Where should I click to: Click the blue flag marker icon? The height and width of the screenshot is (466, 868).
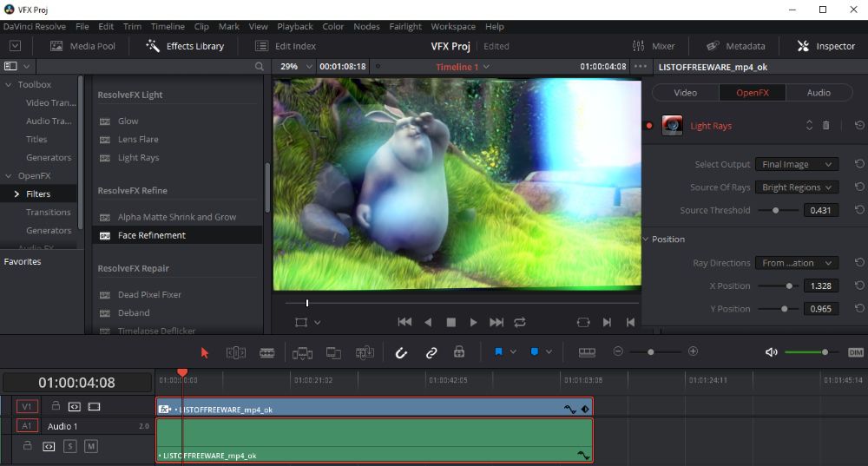click(x=499, y=352)
